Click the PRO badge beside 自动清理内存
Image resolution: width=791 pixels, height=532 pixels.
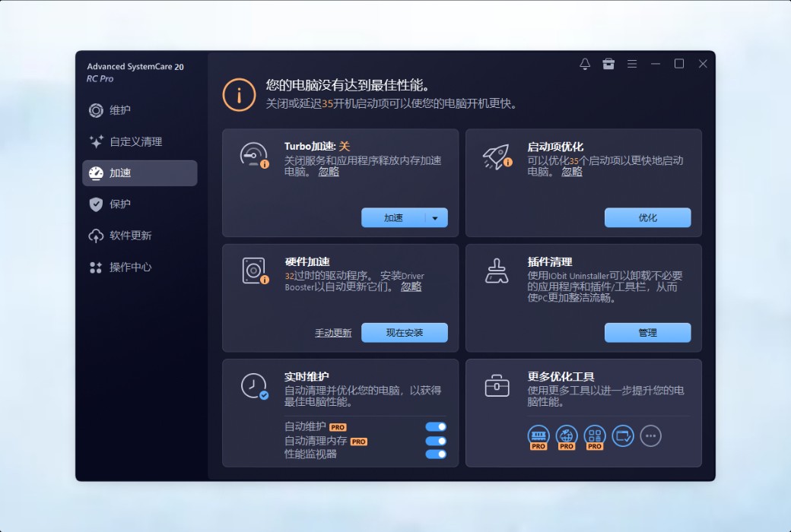[359, 442]
